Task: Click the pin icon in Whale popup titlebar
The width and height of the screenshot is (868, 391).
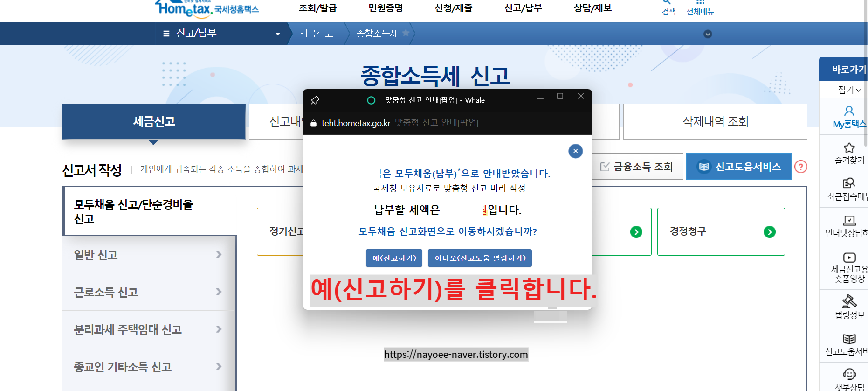Action: click(315, 100)
